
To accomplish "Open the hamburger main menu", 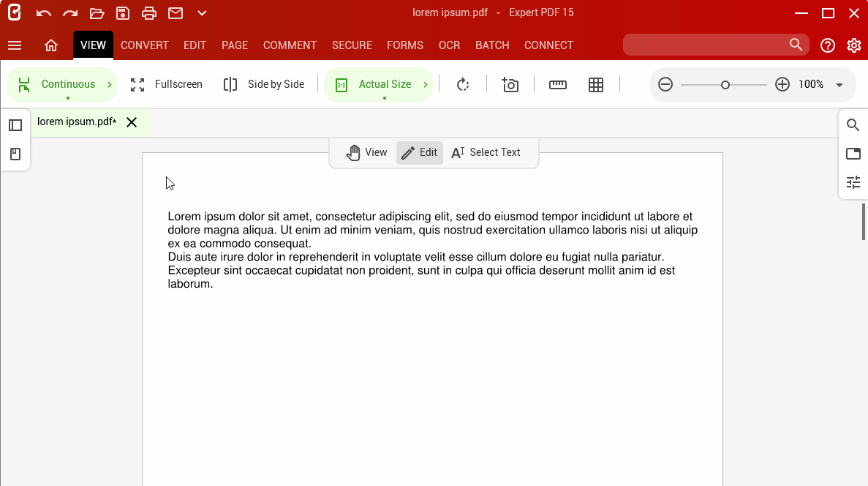I will pos(15,45).
